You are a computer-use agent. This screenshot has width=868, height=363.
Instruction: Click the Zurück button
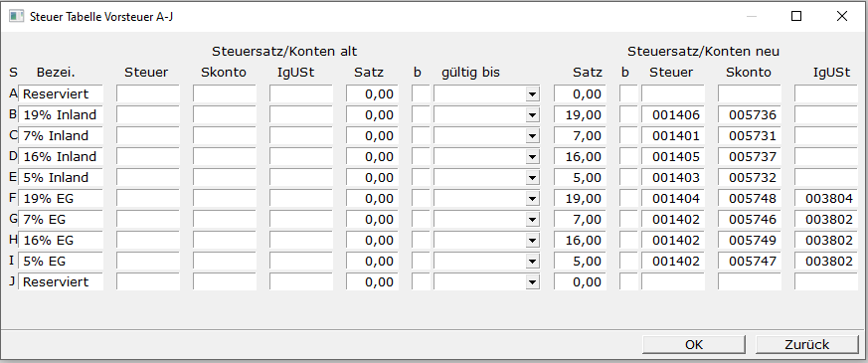pos(806,345)
